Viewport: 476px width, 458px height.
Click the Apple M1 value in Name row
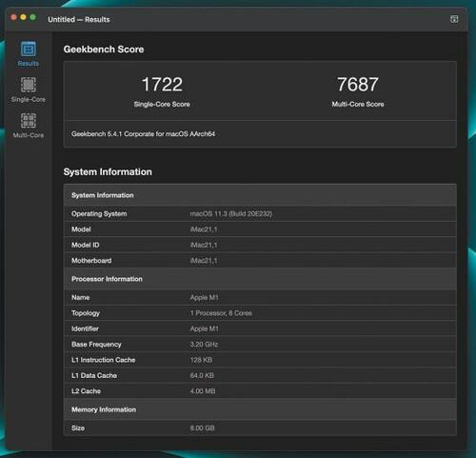[x=205, y=298]
